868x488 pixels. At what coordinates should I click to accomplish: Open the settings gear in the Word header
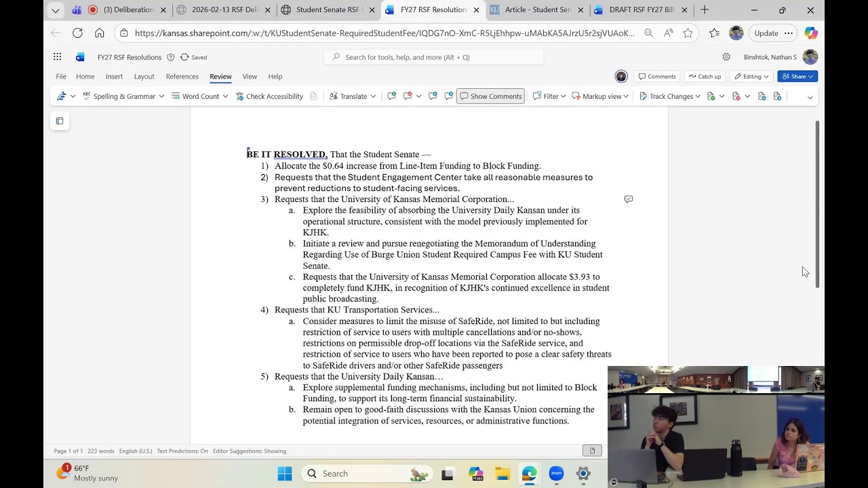click(726, 57)
